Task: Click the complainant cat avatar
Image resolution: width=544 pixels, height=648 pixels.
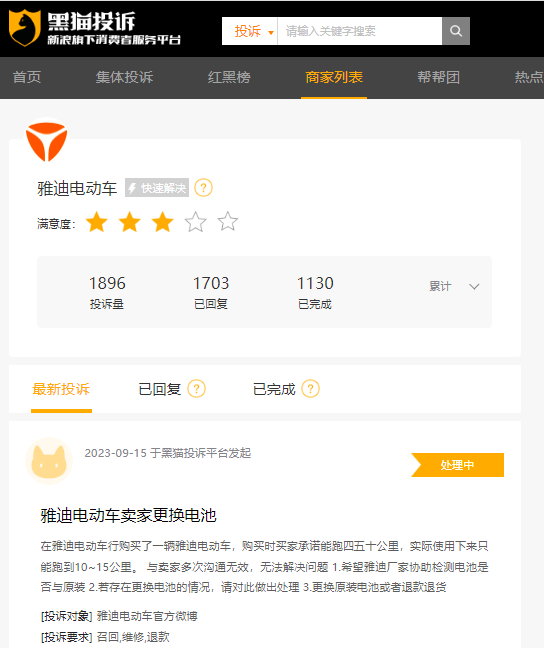Action: (49, 461)
